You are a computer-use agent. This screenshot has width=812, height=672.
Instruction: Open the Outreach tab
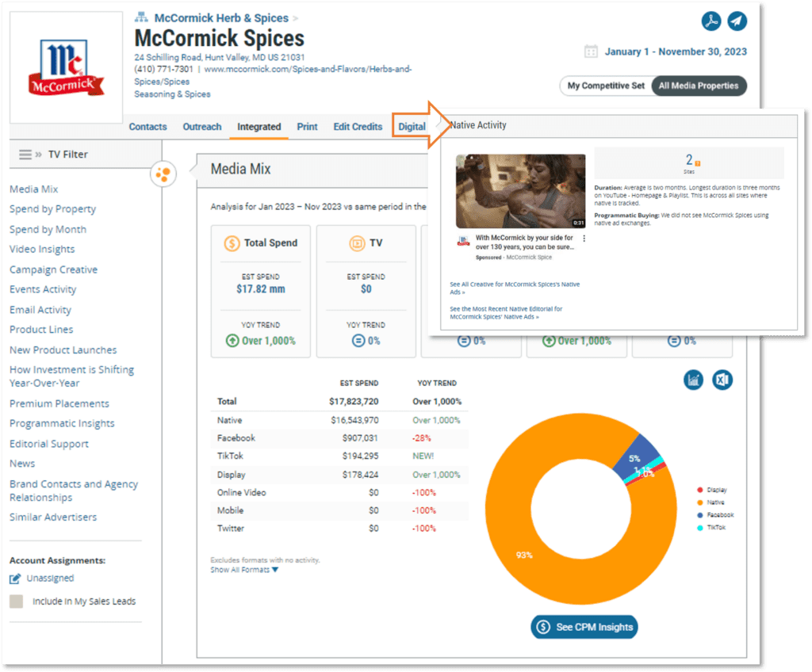click(202, 127)
